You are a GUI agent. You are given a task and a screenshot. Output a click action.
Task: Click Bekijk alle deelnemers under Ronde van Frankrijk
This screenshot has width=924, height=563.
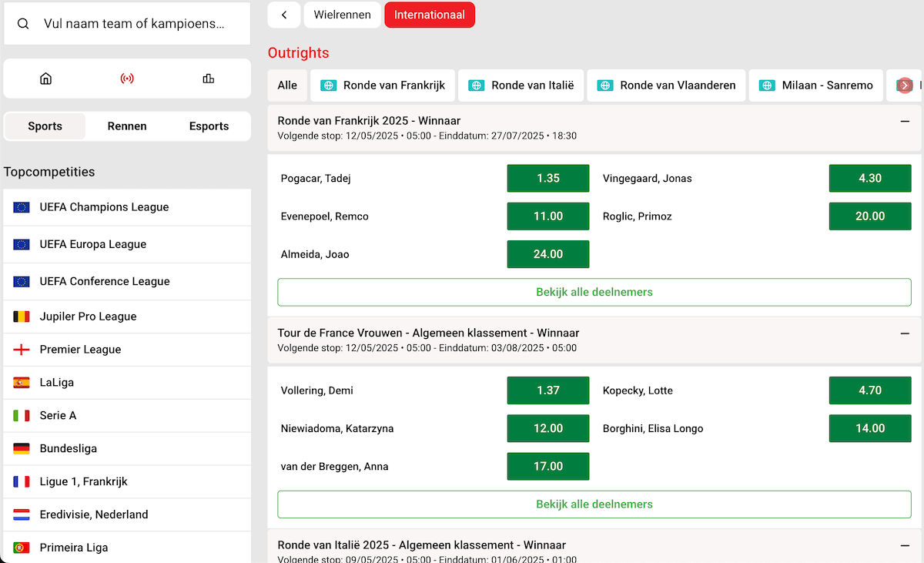pyautogui.click(x=594, y=292)
